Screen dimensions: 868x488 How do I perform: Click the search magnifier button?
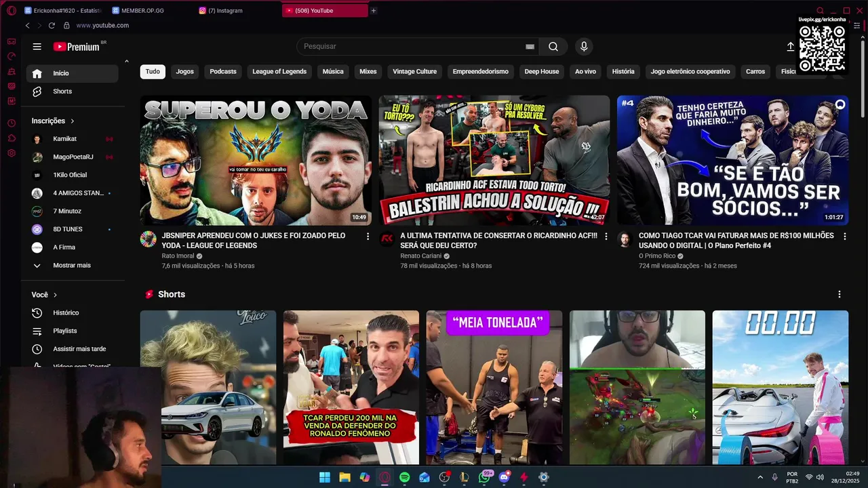(x=553, y=47)
